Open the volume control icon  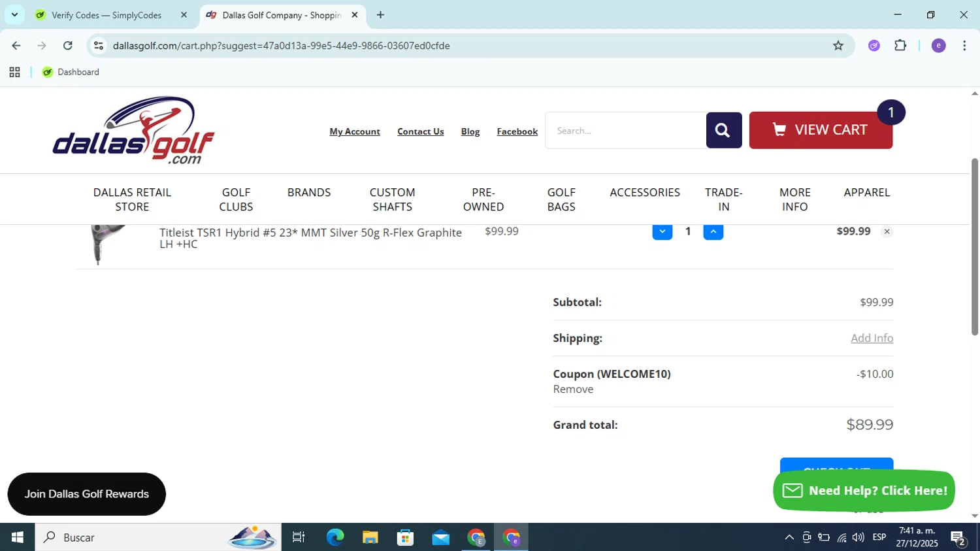858,537
